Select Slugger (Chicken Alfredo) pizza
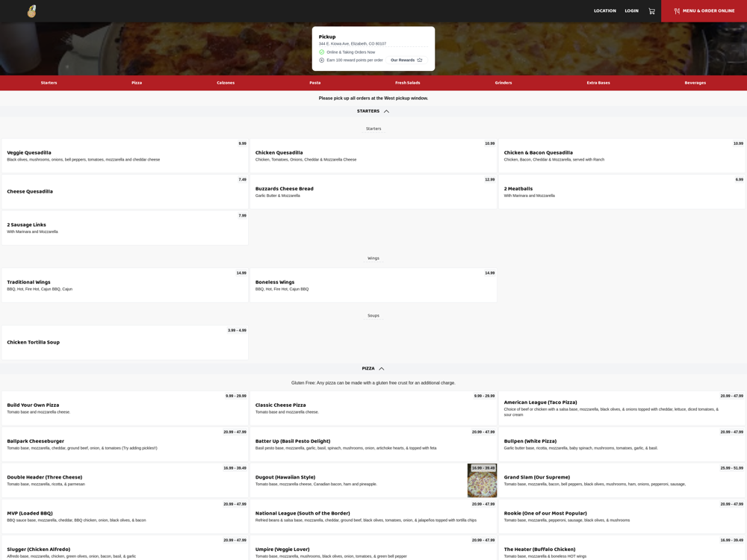 coord(125,548)
